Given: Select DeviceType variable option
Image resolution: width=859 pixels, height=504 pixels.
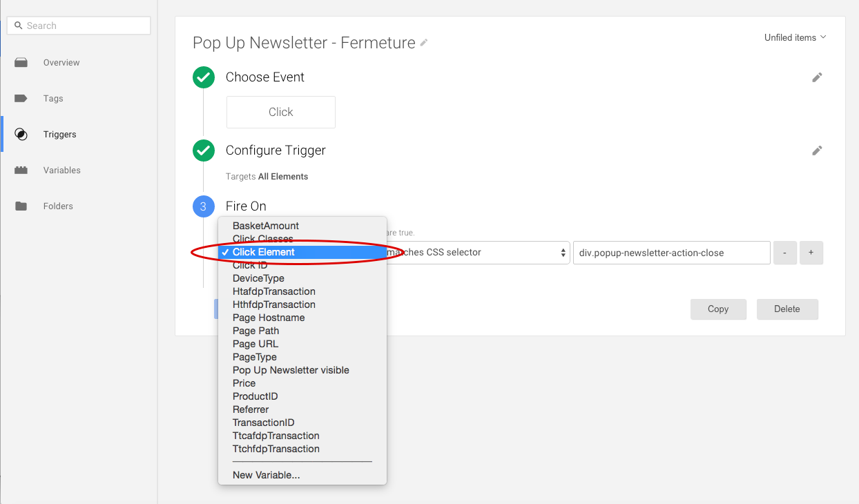Looking at the screenshot, I should click(x=302, y=278).
